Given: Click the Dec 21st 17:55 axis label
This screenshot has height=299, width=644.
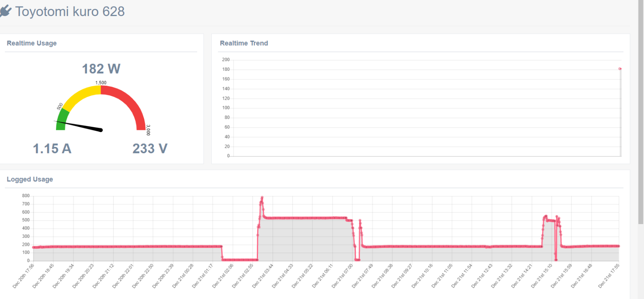Looking at the screenshot, I should (609, 276).
